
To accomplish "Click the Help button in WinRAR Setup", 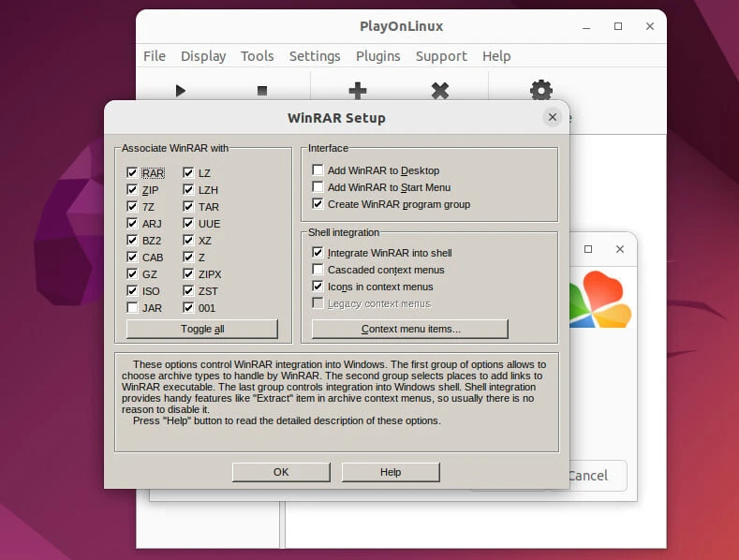I will click(391, 473).
